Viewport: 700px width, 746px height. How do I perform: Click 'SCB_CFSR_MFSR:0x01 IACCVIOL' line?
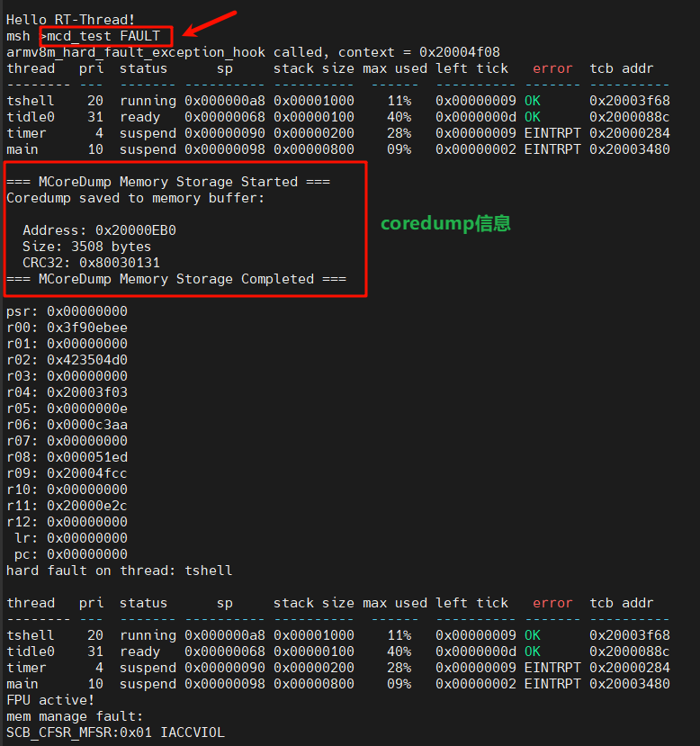(x=115, y=733)
